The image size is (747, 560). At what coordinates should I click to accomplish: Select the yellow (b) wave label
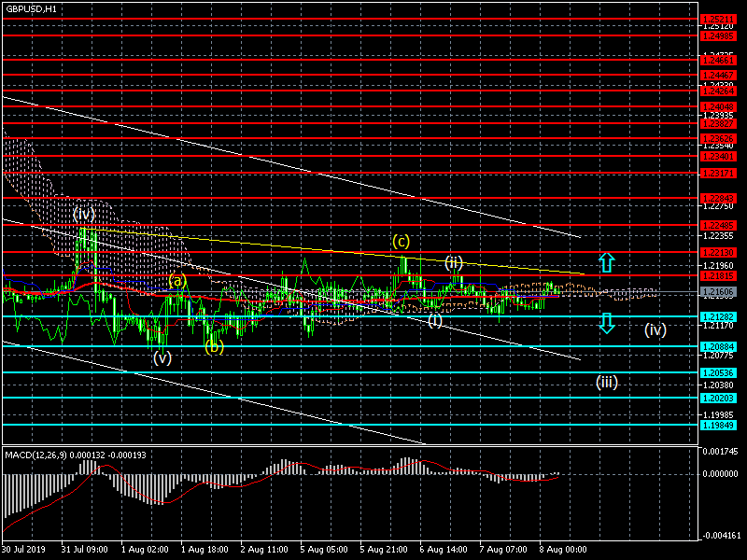pos(214,347)
